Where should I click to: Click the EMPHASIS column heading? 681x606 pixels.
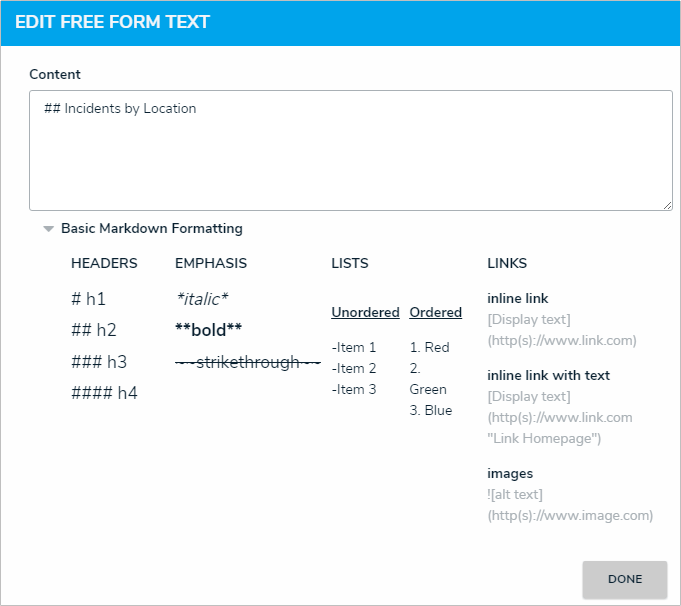click(211, 264)
